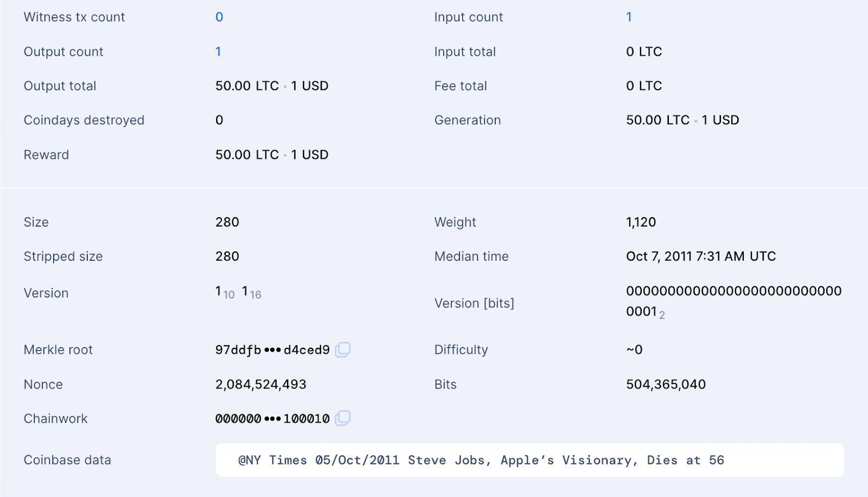The height and width of the screenshot is (497, 868).
Task: Open the Witness tx count link
Action: pos(219,17)
